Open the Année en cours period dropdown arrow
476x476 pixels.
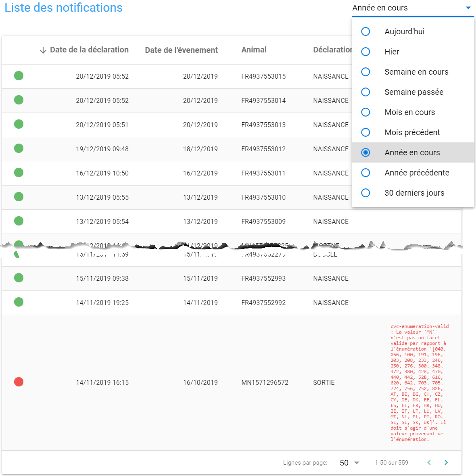coord(468,8)
